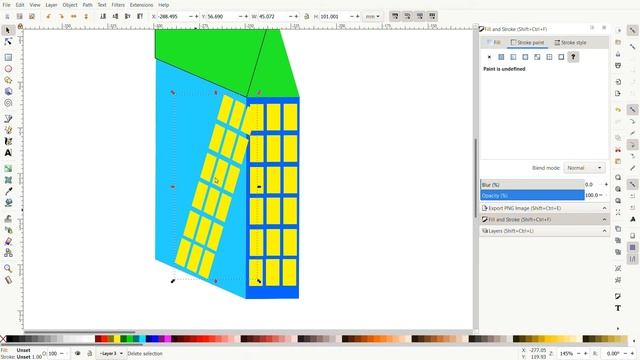The height and width of the screenshot is (360, 640).
Task: Rotate selection 90° clockwise
Action: pyautogui.click(x=61, y=16)
